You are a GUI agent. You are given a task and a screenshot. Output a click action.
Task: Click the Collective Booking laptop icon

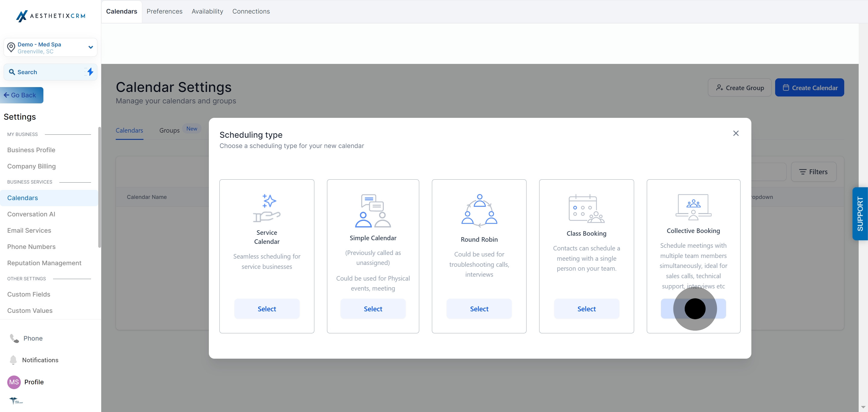point(693,207)
